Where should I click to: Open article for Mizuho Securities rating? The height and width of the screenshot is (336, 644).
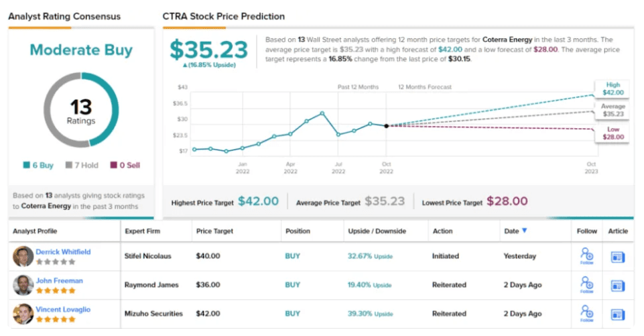pyautogui.click(x=617, y=314)
